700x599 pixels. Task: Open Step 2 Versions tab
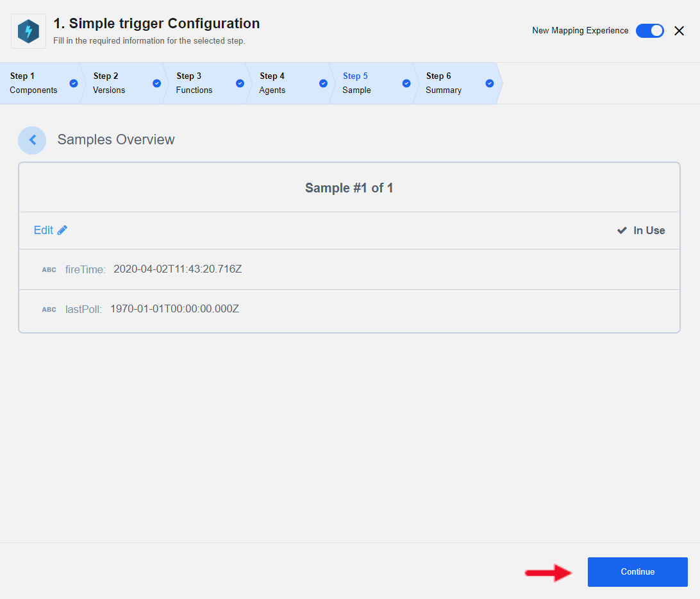click(x=123, y=83)
